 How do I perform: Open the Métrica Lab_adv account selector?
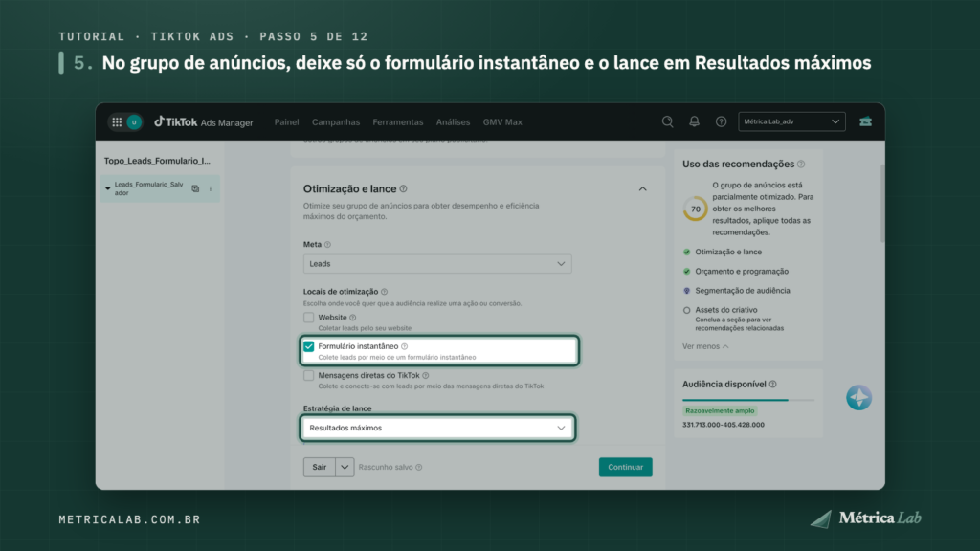[791, 121]
